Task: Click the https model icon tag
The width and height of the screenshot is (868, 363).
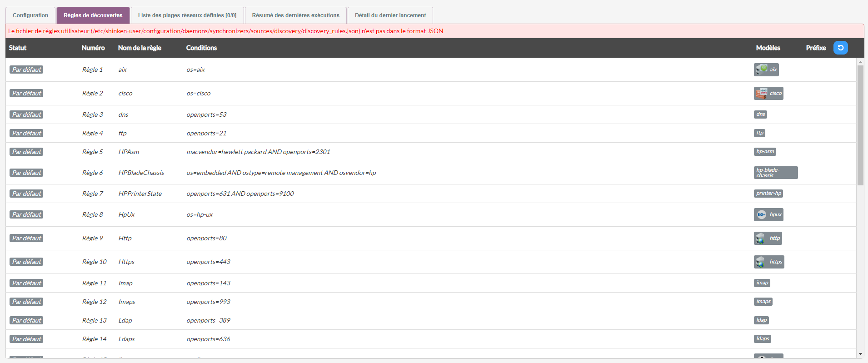Action: [769, 262]
